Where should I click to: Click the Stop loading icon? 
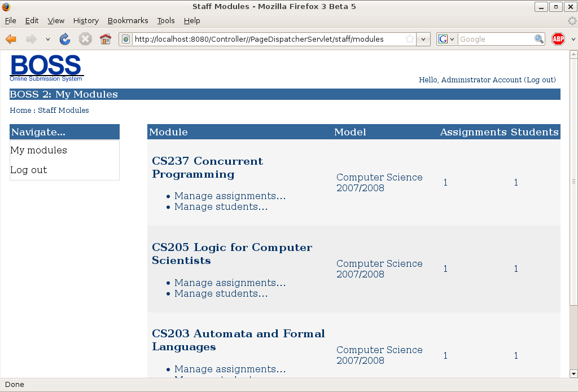tap(85, 39)
